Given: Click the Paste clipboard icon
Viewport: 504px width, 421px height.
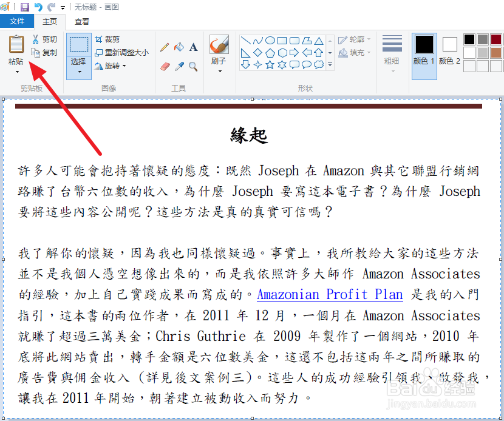Looking at the screenshot, I should [x=16, y=44].
